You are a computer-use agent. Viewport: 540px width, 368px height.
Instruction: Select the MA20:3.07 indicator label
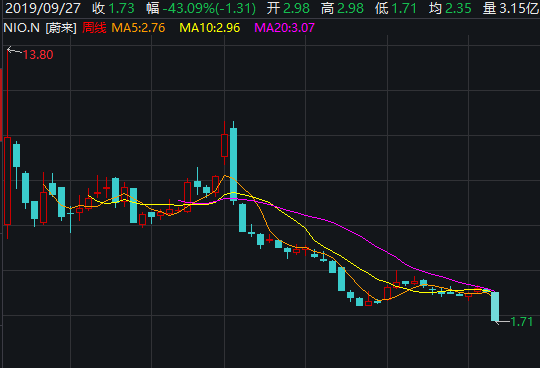[x=284, y=28]
